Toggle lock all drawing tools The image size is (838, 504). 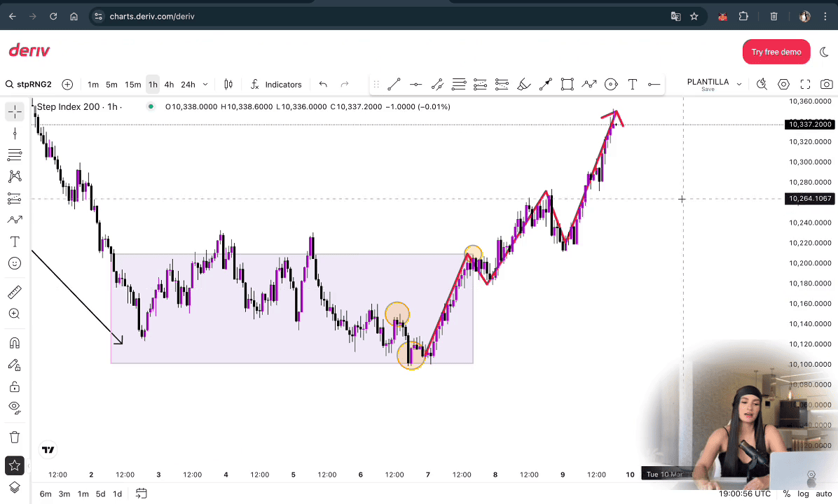pos(15,386)
